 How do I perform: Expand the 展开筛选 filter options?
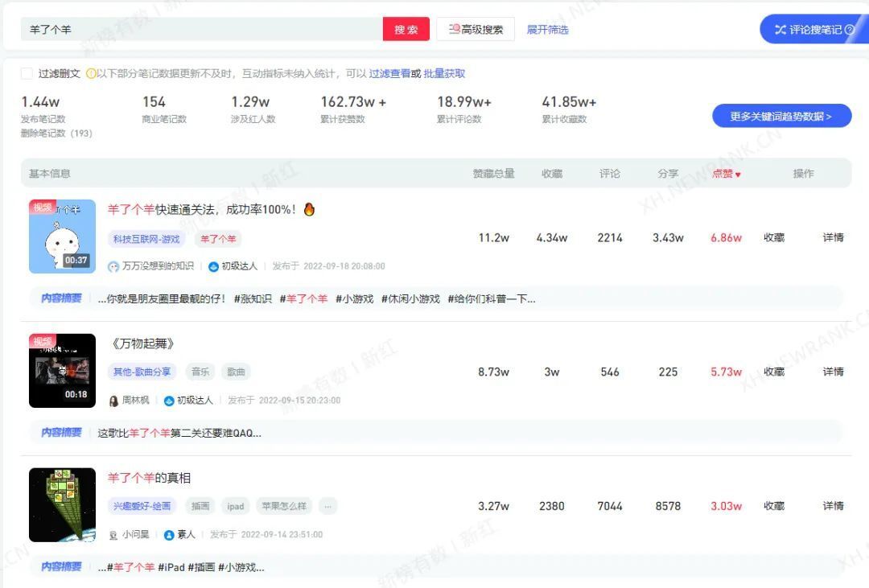(546, 29)
